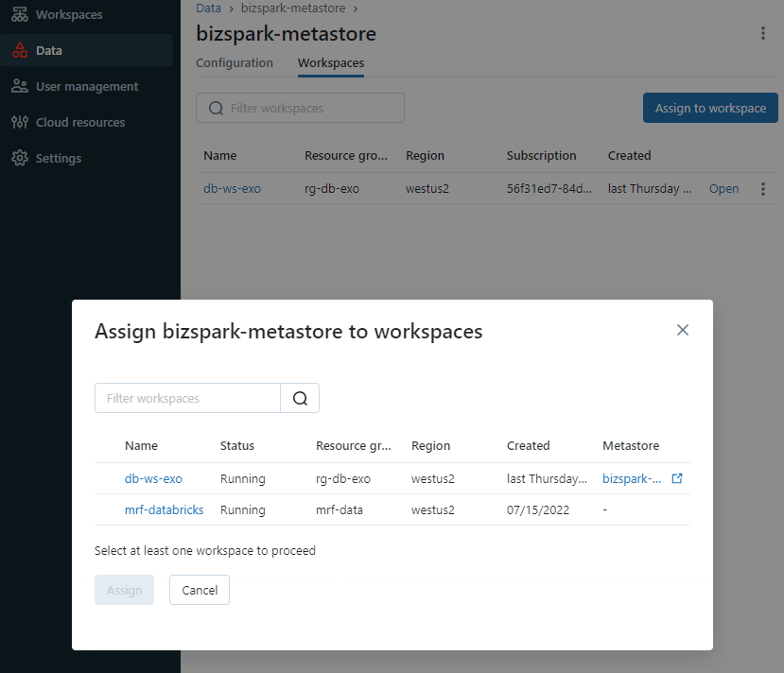Cancel the workspace assignment dialog
This screenshot has width=784, height=673.
[x=199, y=589]
